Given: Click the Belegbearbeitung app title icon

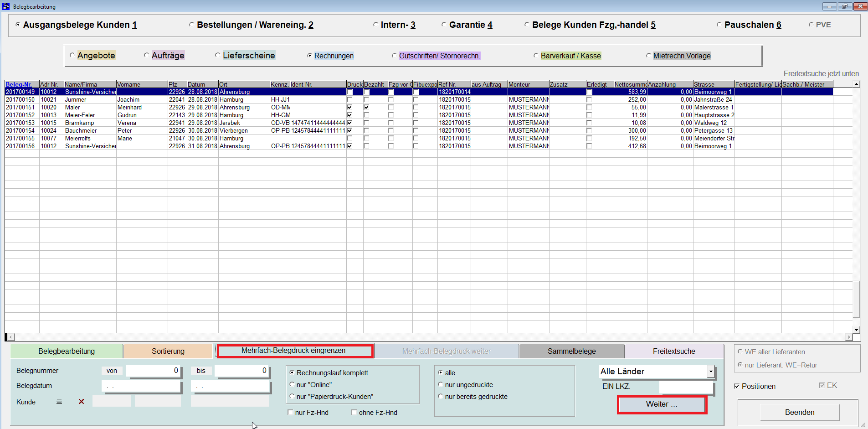Looking at the screenshot, I should click(6, 6).
